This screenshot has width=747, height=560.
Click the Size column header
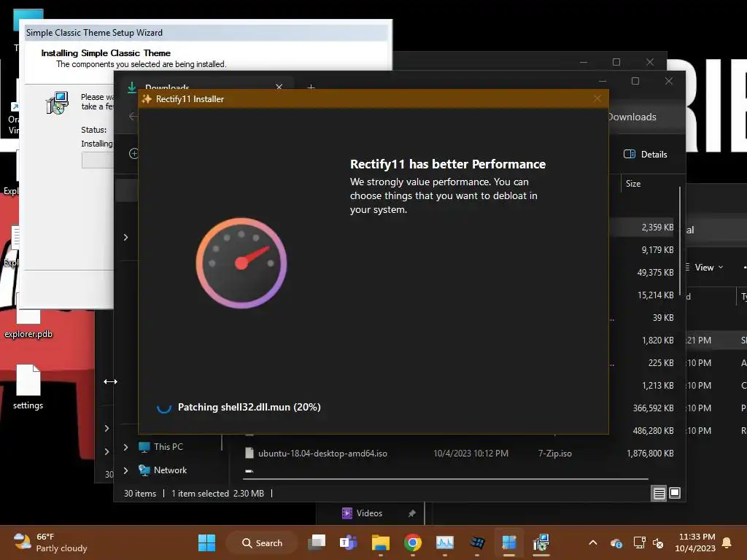pos(633,184)
